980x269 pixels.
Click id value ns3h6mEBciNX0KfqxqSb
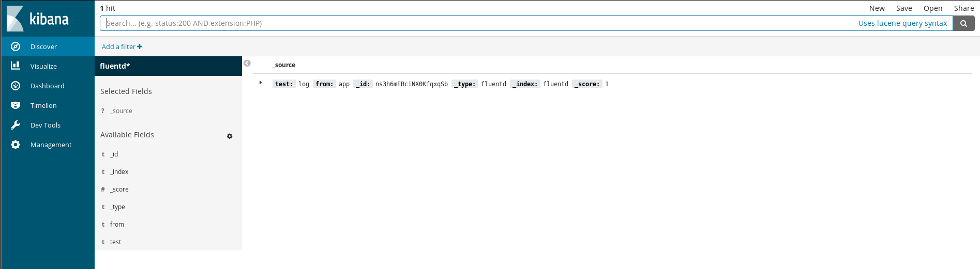coord(412,84)
